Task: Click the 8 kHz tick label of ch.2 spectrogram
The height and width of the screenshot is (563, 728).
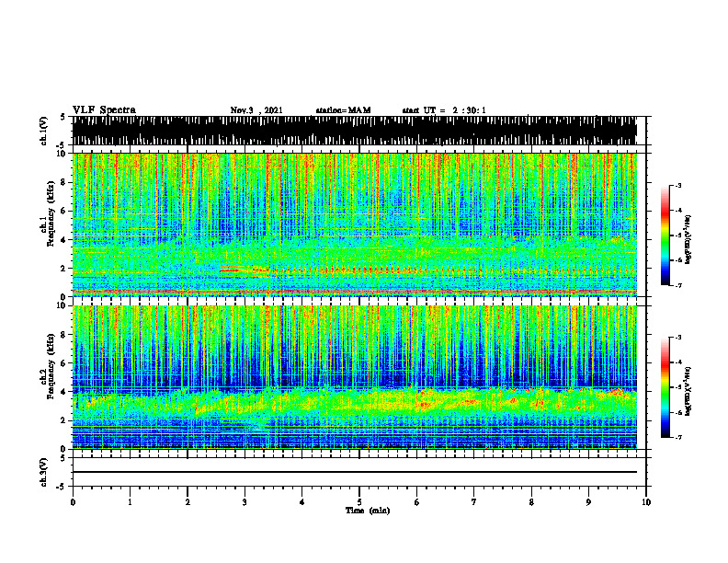Action: tap(64, 335)
